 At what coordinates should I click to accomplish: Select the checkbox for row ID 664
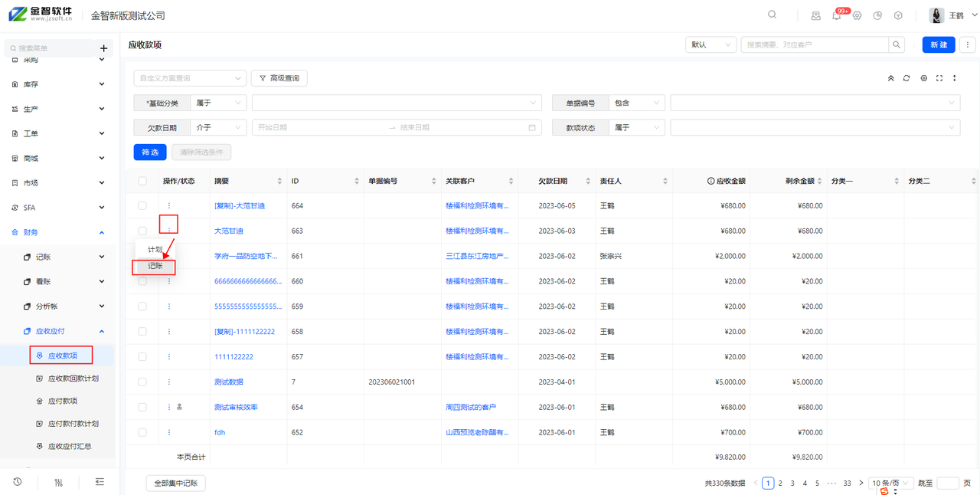pyautogui.click(x=142, y=205)
